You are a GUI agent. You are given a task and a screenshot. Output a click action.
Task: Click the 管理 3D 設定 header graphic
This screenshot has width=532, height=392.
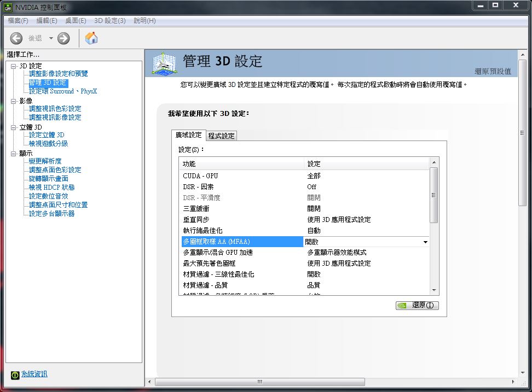[x=165, y=63]
